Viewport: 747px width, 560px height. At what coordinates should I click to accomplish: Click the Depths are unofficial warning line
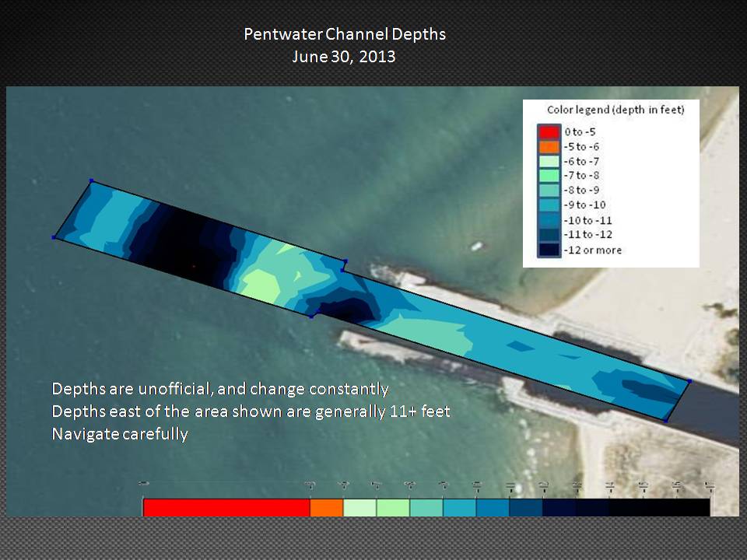click(220, 388)
